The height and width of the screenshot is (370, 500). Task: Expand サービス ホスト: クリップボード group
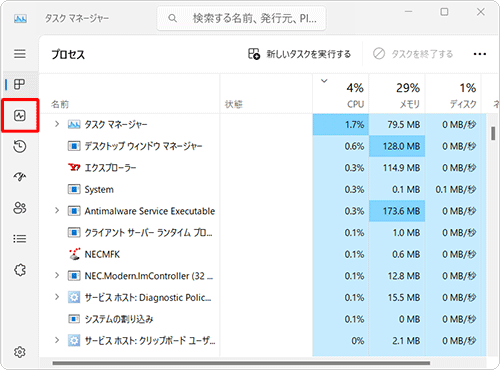click(x=57, y=340)
